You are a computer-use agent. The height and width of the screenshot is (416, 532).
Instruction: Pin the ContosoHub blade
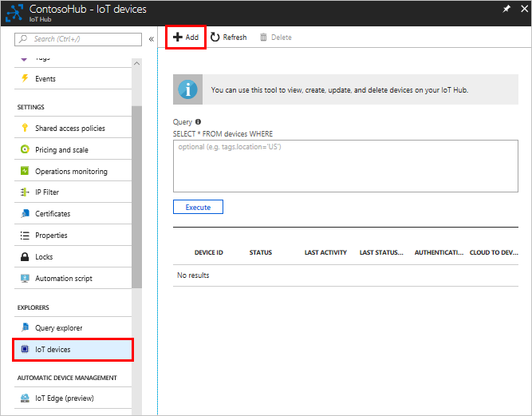pyautogui.click(x=506, y=9)
